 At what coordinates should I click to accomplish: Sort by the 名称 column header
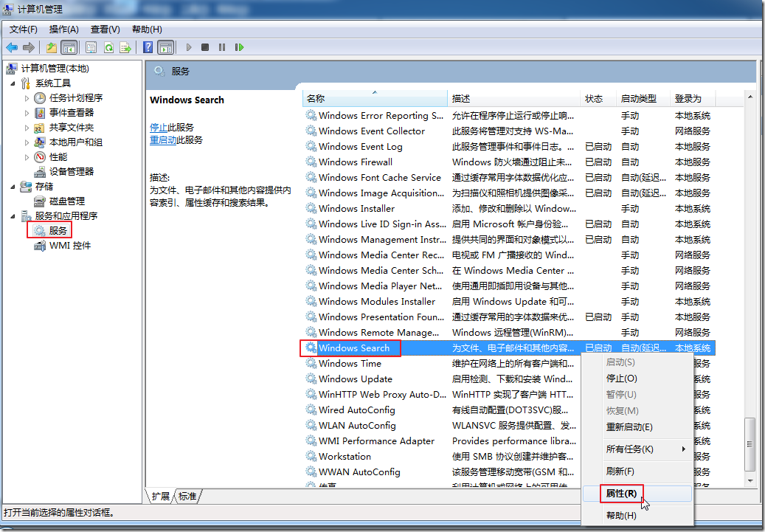(x=375, y=99)
